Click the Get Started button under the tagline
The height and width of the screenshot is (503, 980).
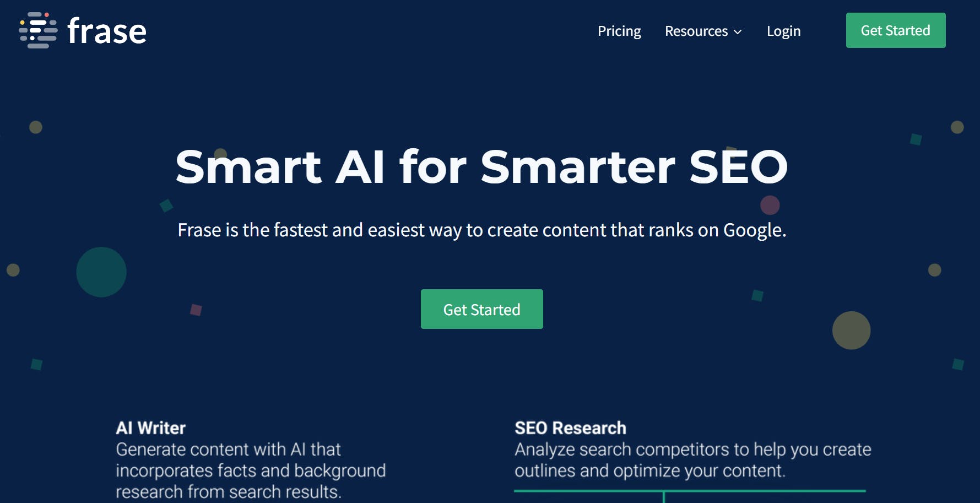[x=482, y=309]
